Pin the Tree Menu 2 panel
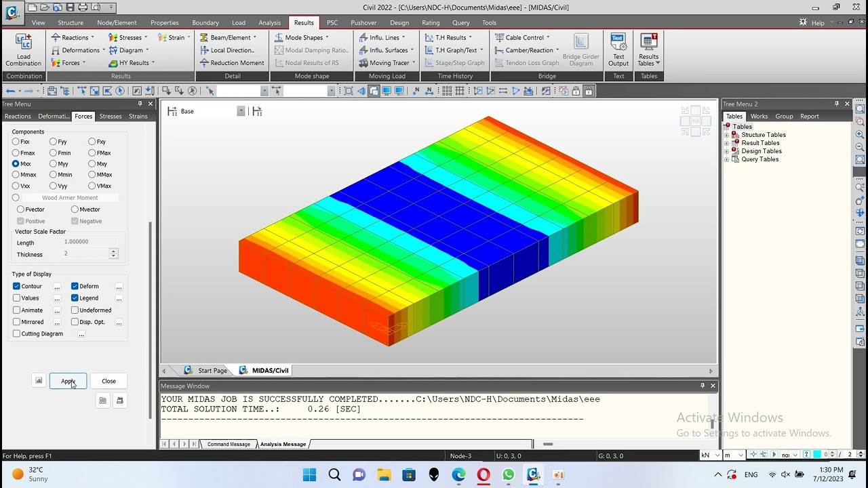Image resolution: width=868 pixels, height=488 pixels. [837, 104]
